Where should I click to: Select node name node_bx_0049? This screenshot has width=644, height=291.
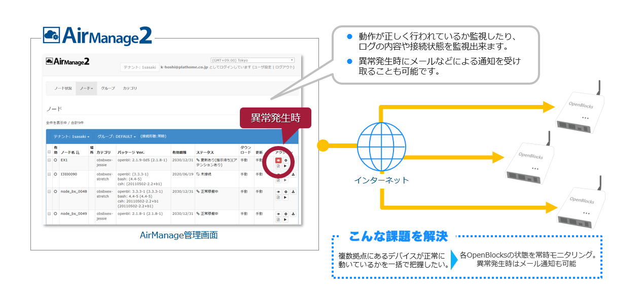74,213
